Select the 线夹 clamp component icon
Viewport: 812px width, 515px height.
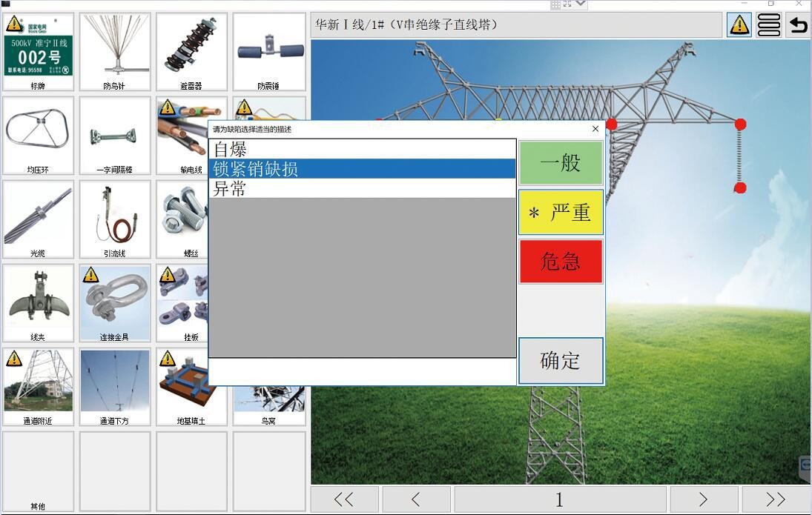(38, 300)
